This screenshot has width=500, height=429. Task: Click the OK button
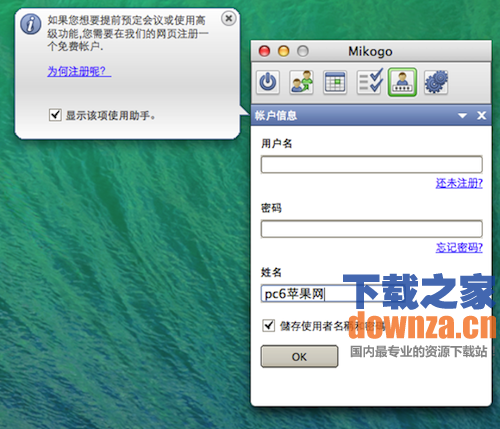tap(299, 357)
